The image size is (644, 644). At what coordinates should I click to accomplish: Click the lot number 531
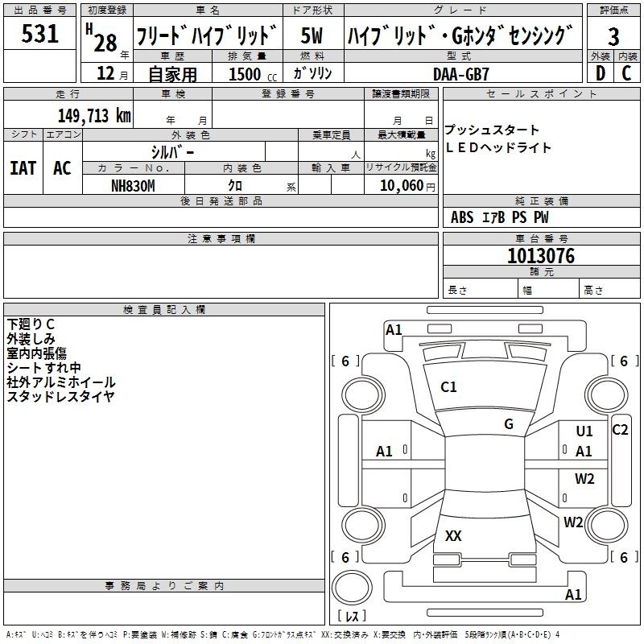pyautogui.click(x=39, y=35)
